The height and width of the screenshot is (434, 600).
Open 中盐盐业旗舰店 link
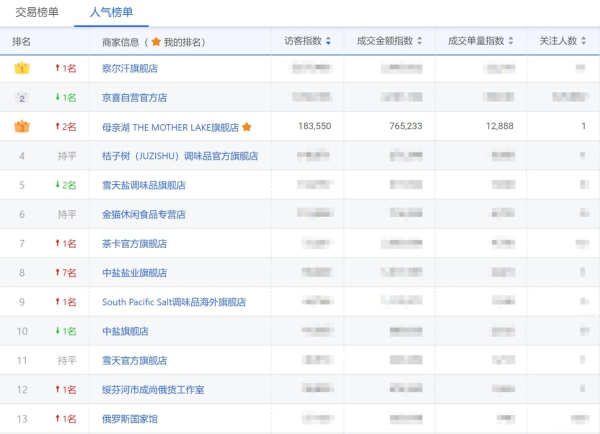[134, 272]
